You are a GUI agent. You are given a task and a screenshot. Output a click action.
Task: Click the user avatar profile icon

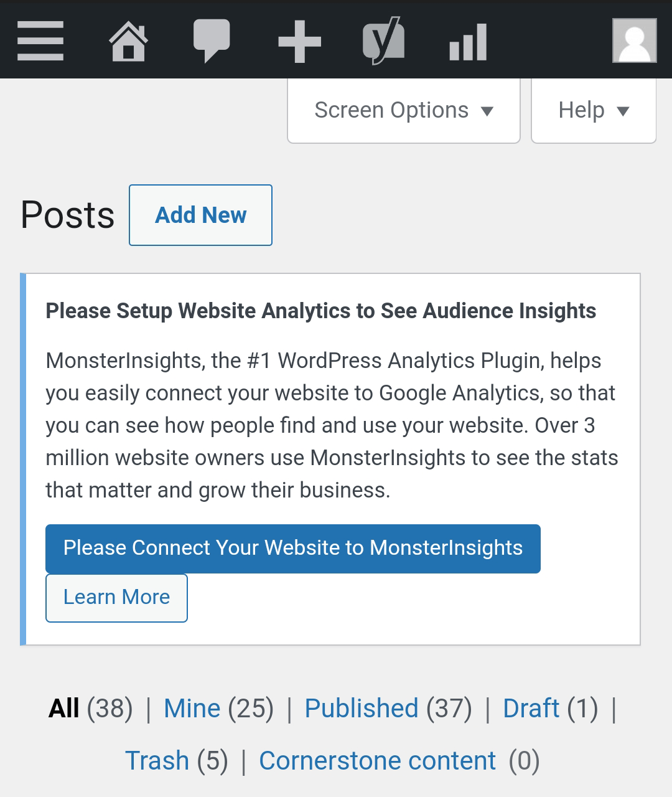pyautogui.click(x=634, y=41)
